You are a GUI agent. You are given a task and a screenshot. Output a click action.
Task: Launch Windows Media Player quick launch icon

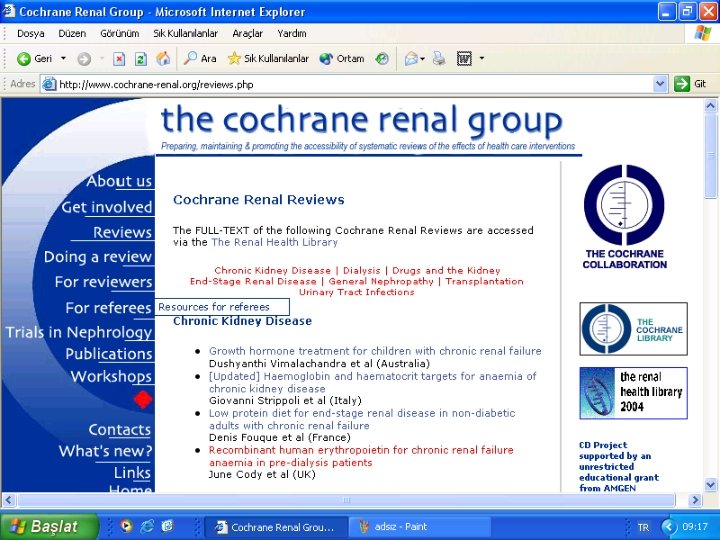point(126,526)
